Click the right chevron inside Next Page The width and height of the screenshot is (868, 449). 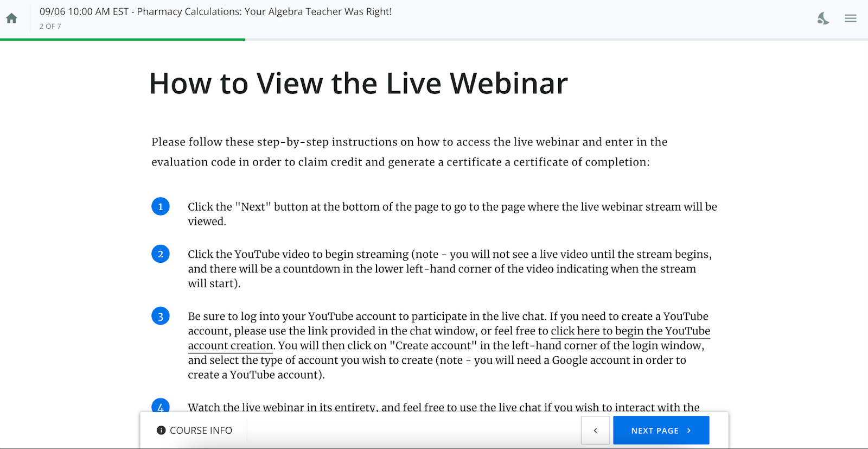(689, 430)
